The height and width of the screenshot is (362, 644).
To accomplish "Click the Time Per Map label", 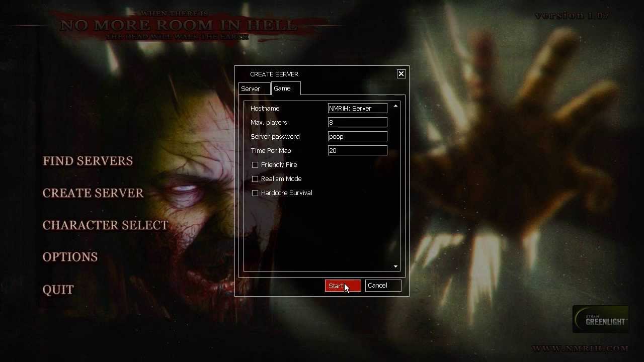I will click(x=271, y=151).
